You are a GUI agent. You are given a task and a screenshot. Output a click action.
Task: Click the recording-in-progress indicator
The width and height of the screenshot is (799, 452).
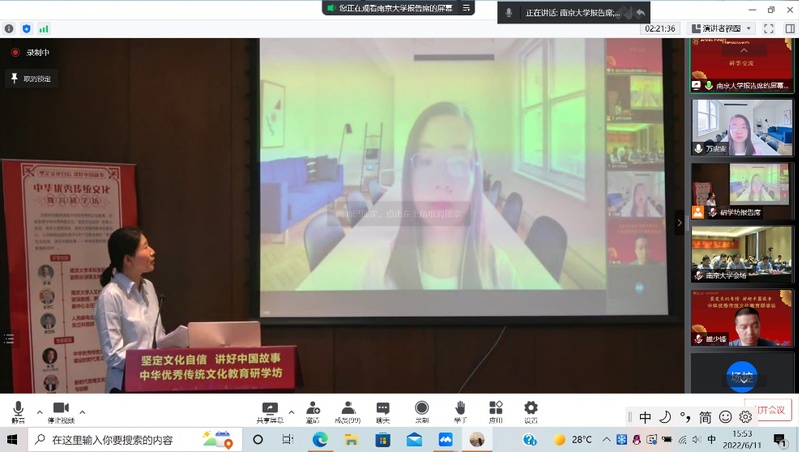(x=30, y=52)
